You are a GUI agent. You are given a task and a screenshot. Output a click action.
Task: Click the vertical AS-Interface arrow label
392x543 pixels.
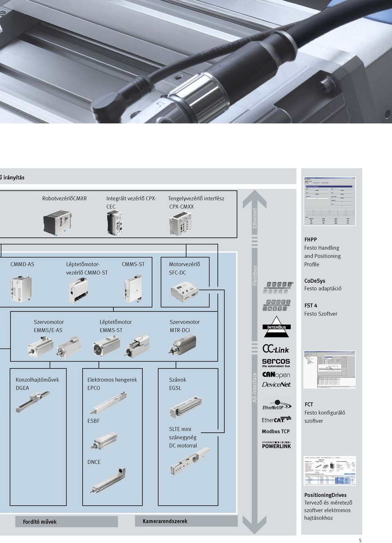(x=255, y=387)
